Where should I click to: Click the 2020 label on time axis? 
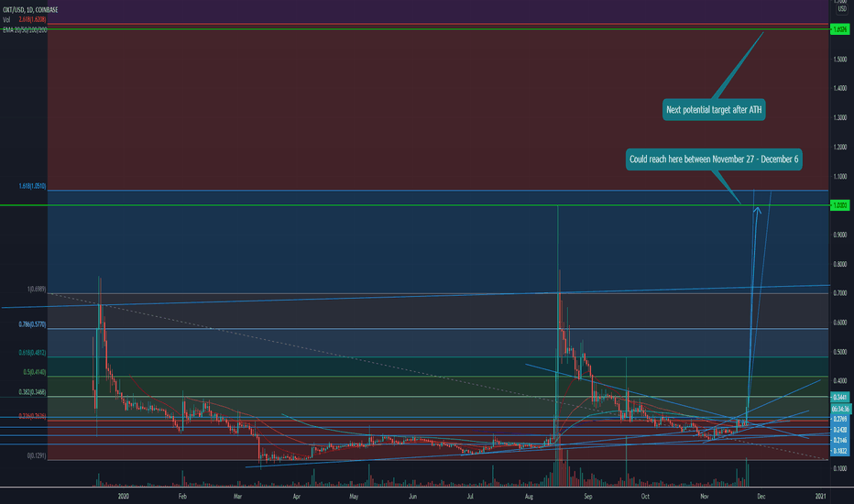click(124, 497)
